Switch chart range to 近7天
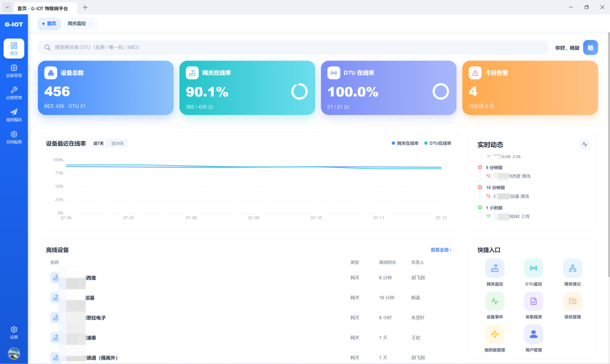The height and width of the screenshot is (364, 610). pyautogui.click(x=99, y=143)
